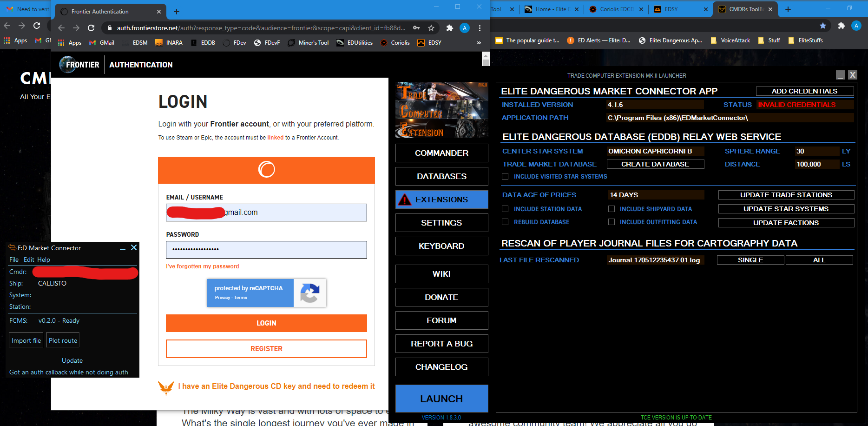Click UPDATE FACTIONS button
Screen dimensions: 868x426
(x=786, y=223)
